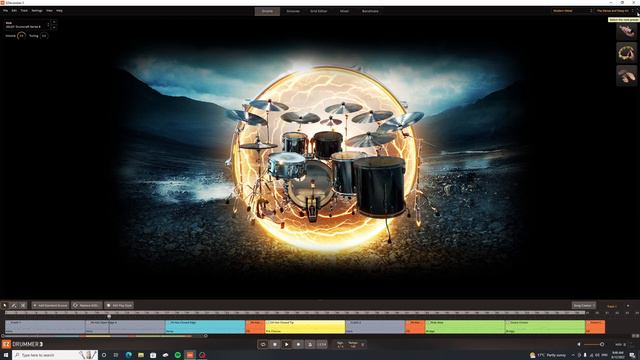
Task: Open Microsoft Edge from the taskbar
Action: coord(128,355)
